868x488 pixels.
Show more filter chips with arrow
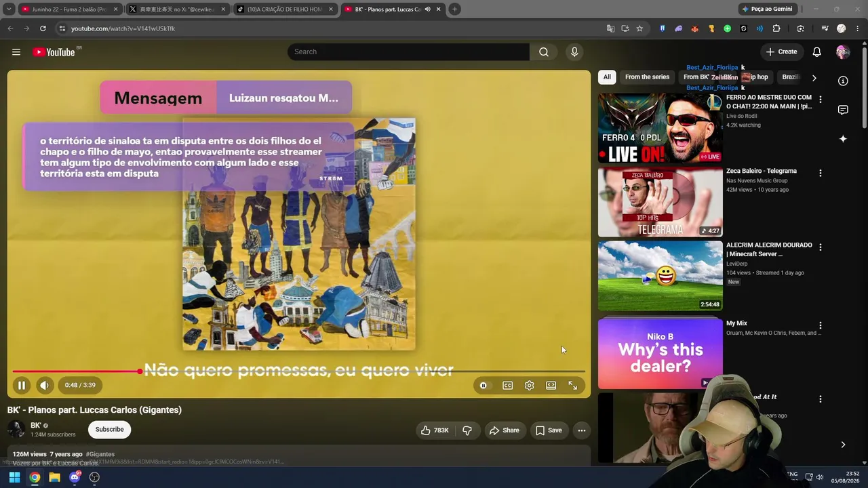tap(814, 78)
